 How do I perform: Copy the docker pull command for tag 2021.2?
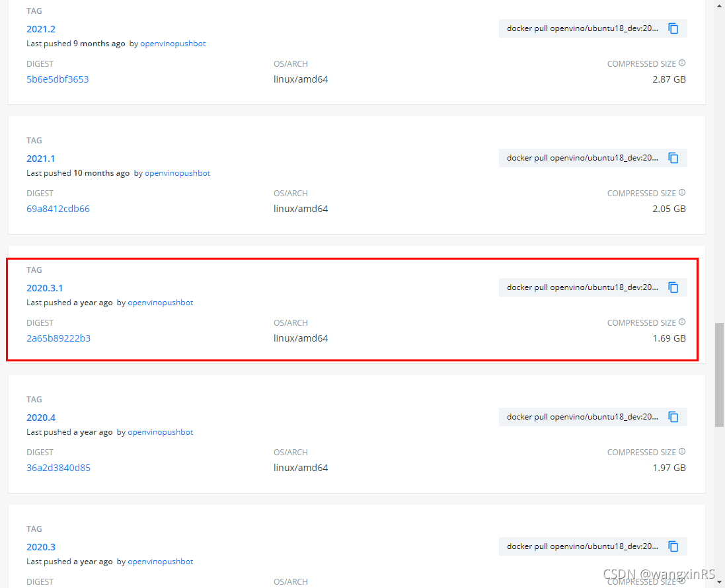(673, 28)
